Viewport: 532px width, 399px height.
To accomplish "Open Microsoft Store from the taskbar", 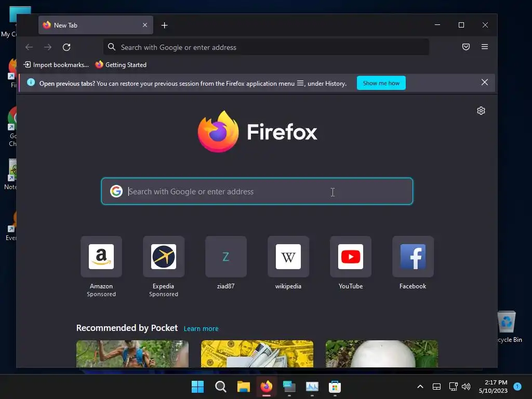I will pyautogui.click(x=335, y=387).
